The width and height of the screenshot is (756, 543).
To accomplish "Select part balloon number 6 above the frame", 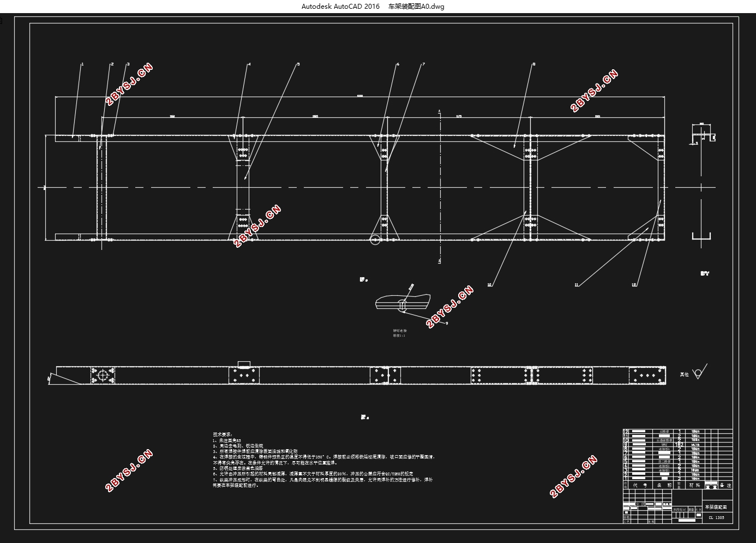I will pos(398,64).
